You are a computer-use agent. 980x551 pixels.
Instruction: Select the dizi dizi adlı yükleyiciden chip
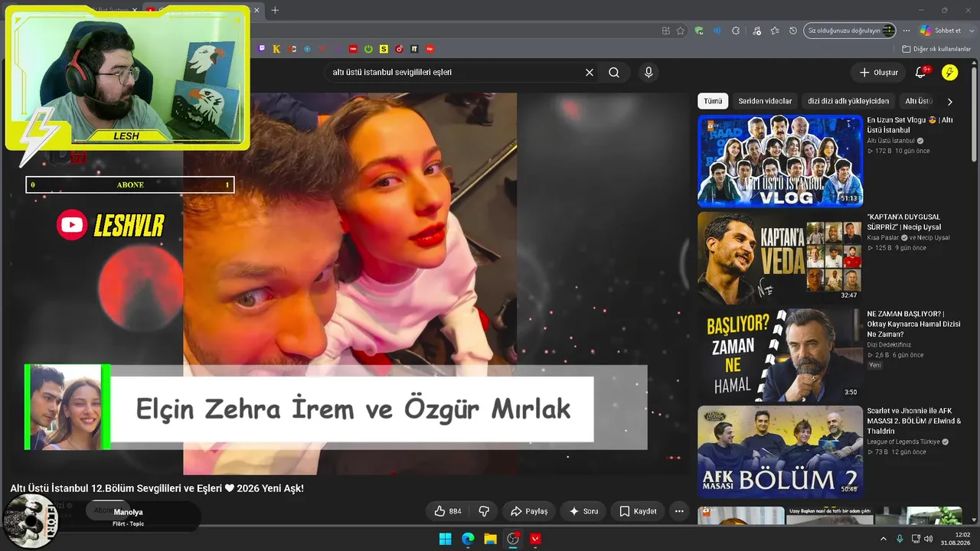tap(848, 101)
